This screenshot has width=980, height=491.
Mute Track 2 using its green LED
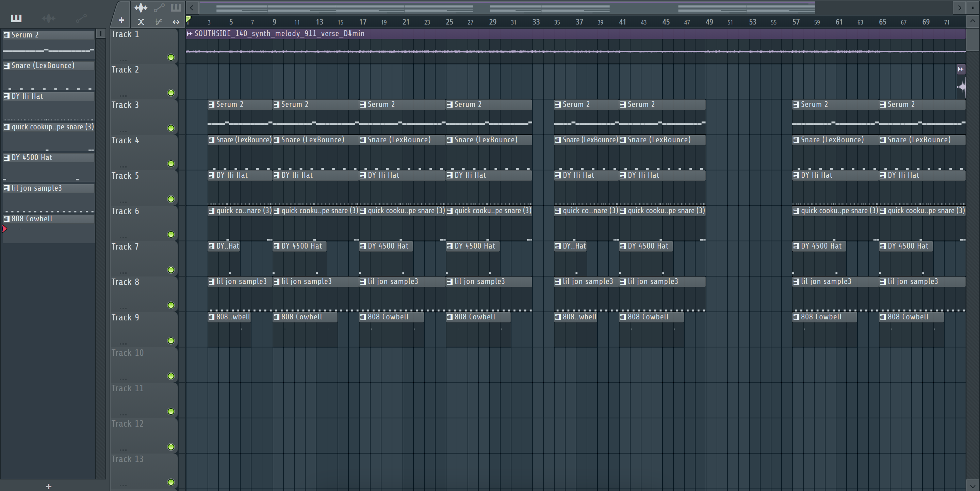[171, 93]
